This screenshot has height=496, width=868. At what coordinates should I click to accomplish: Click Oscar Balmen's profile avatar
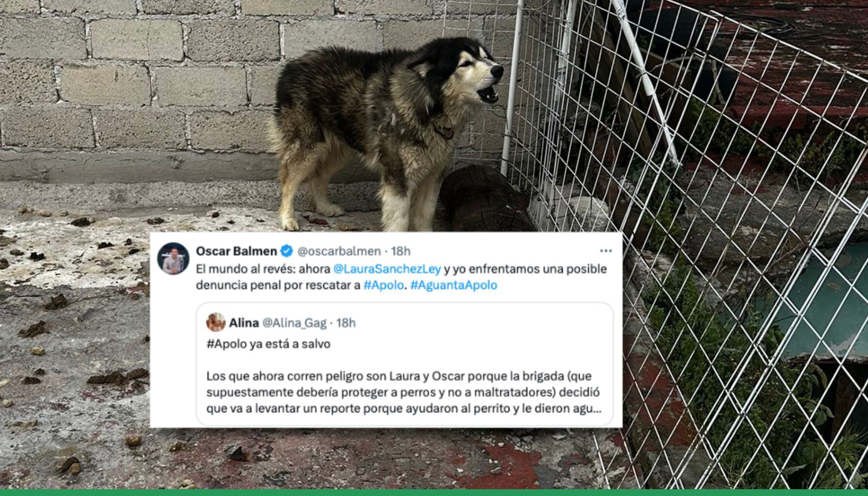point(173,259)
